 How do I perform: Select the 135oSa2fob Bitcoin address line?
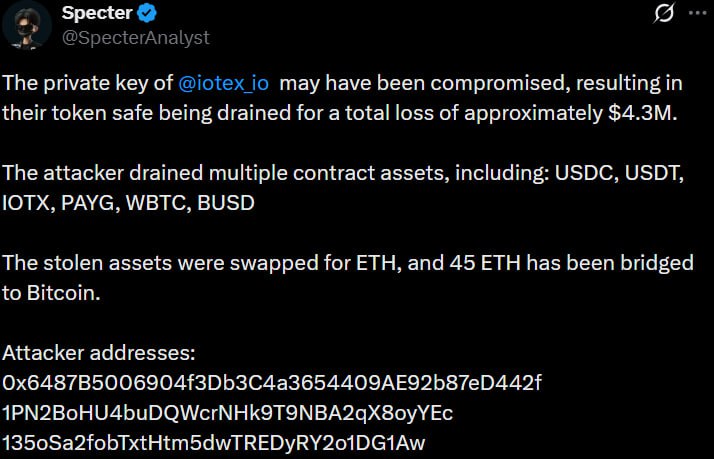[227, 442]
